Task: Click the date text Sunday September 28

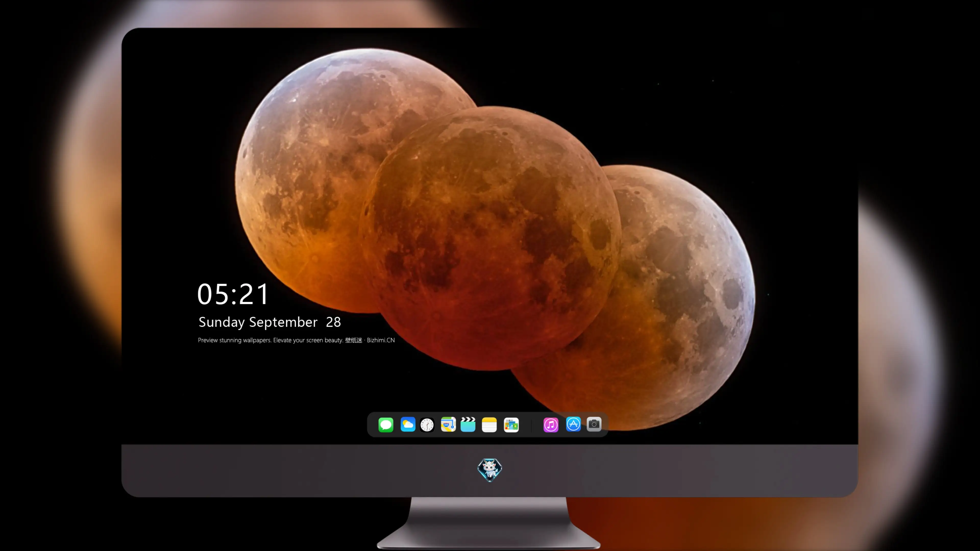Action: [270, 322]
